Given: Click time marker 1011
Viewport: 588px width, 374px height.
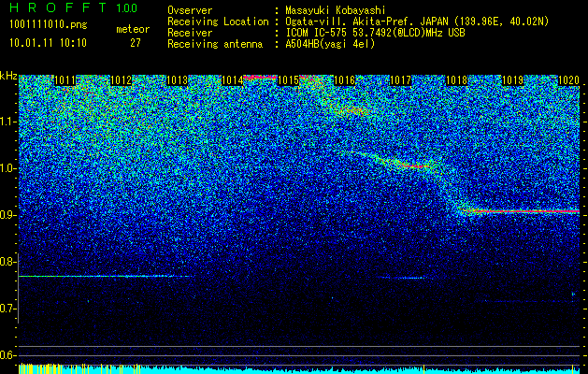Looking at the screenshot, I should [x=65, y=80].
